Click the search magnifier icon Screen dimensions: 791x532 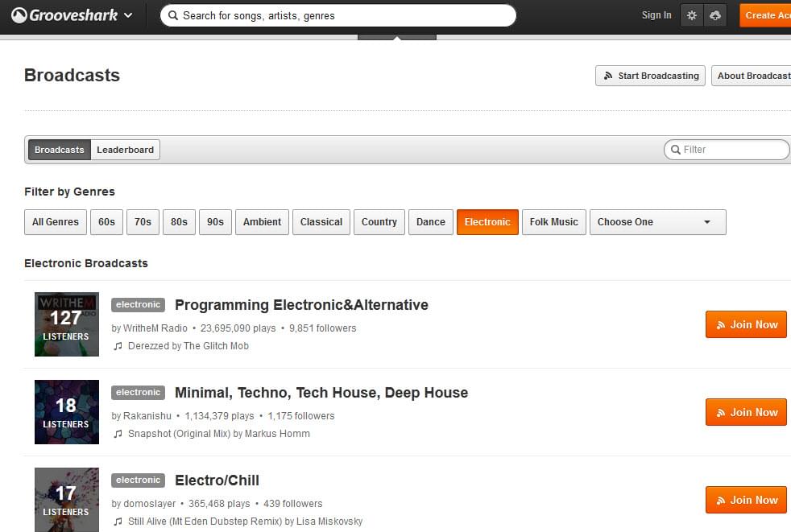coord(172,15)
